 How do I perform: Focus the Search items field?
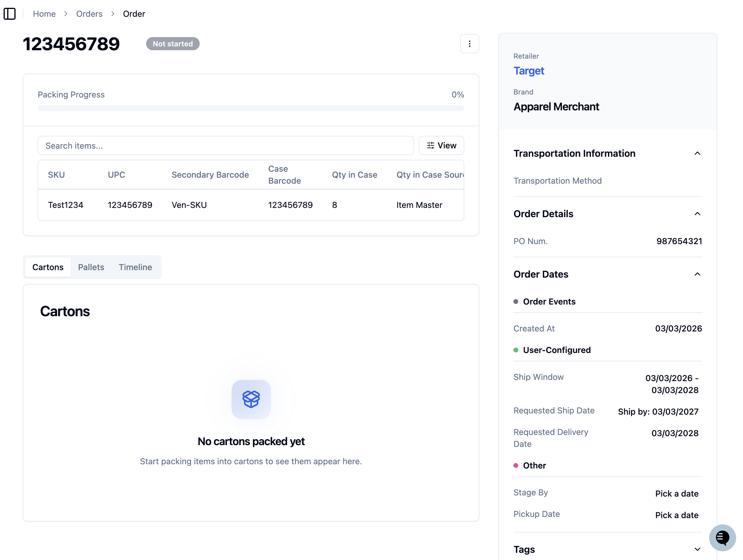pos(226,146)
